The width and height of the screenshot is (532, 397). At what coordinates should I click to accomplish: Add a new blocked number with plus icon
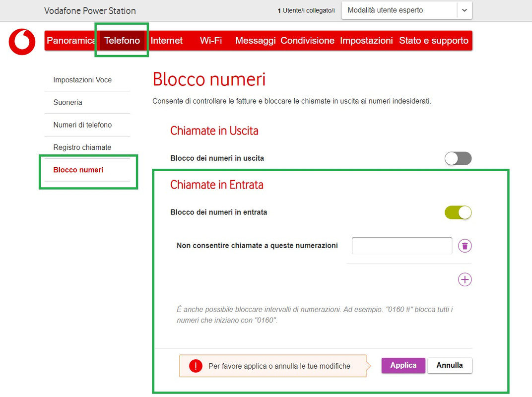click(x=465, y=279)
